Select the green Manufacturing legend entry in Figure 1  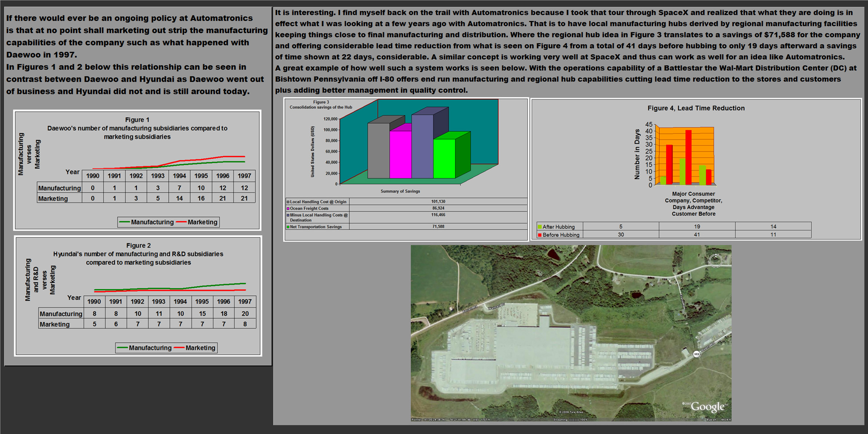(146, 222)
